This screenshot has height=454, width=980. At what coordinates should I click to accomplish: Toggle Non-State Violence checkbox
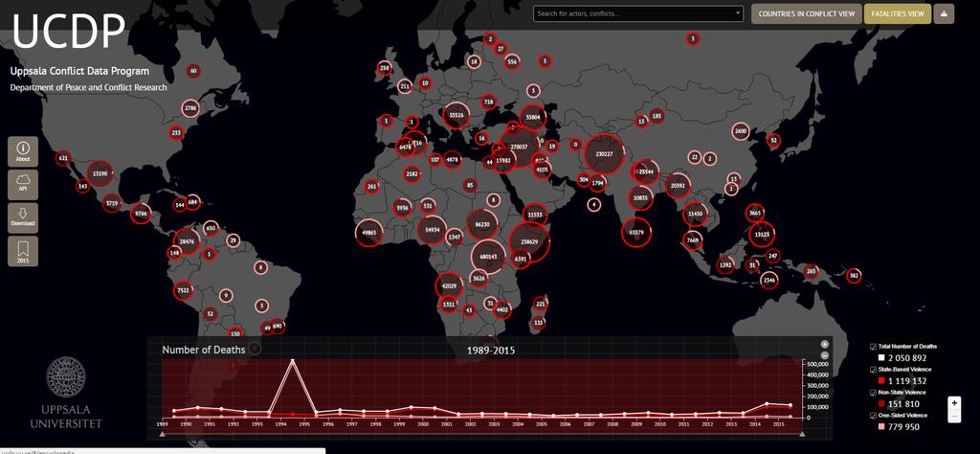(x=873, y=392)
